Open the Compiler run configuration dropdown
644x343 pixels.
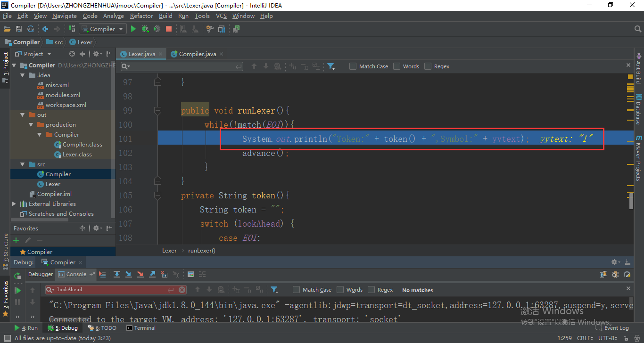(x=102, y=29)
